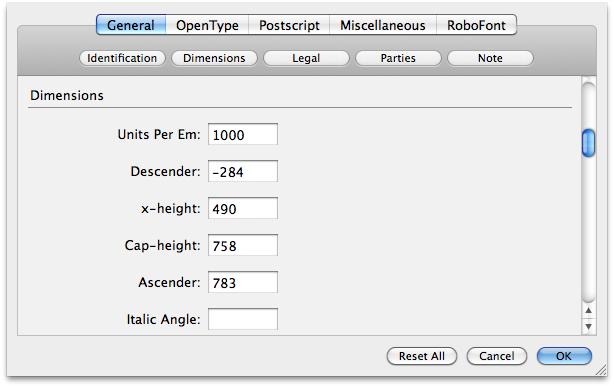Image resolution: width=614 pixels, height=387 pixels.
Task: Click the Units Per Em field
Action: pyautogui.click(x=243, y=134)
